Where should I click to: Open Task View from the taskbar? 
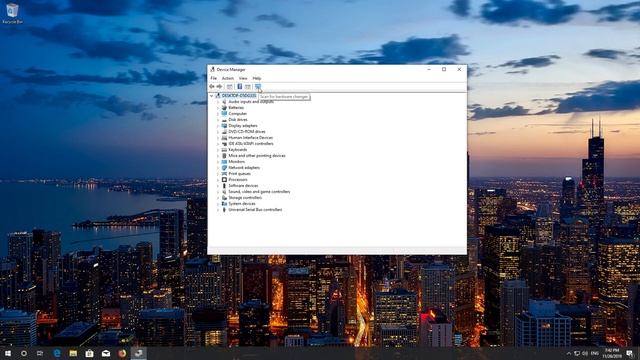click(x=40, y=353)
